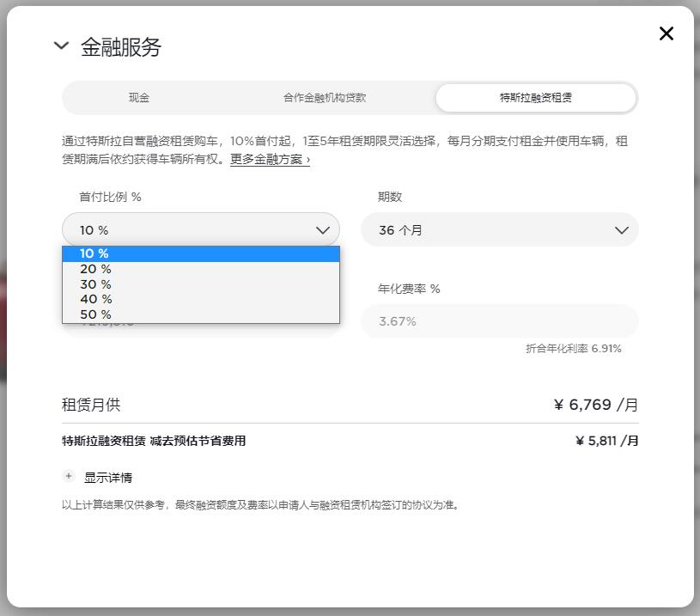This screenshot has height=616, width=700.
Task: Click the chevron icon on the 首付比例 dropdown
Action: [x=322, y=229]
